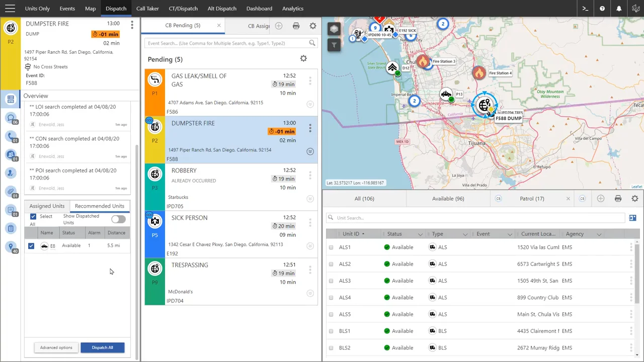
Task: Open GAS LEAK event three-dot menu
Action: pos(310,80)
